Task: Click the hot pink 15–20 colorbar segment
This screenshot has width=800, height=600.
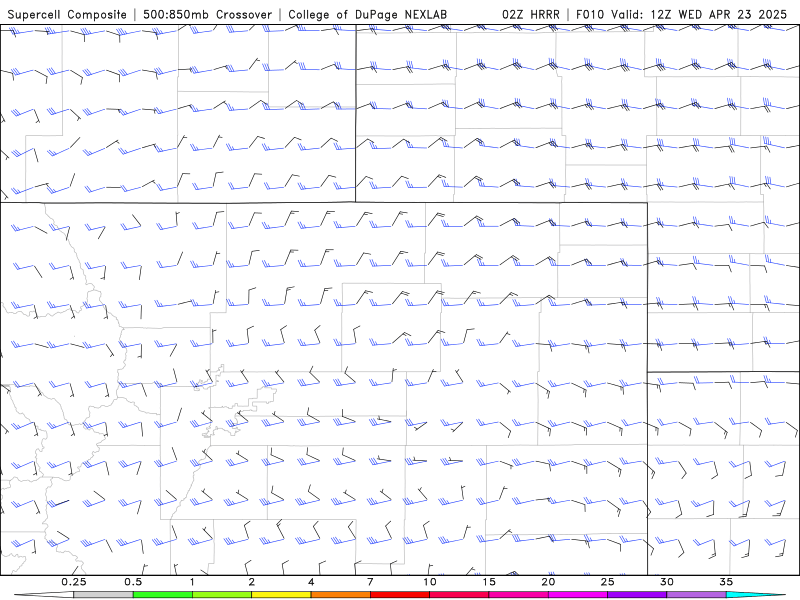Action: [518, 595]
